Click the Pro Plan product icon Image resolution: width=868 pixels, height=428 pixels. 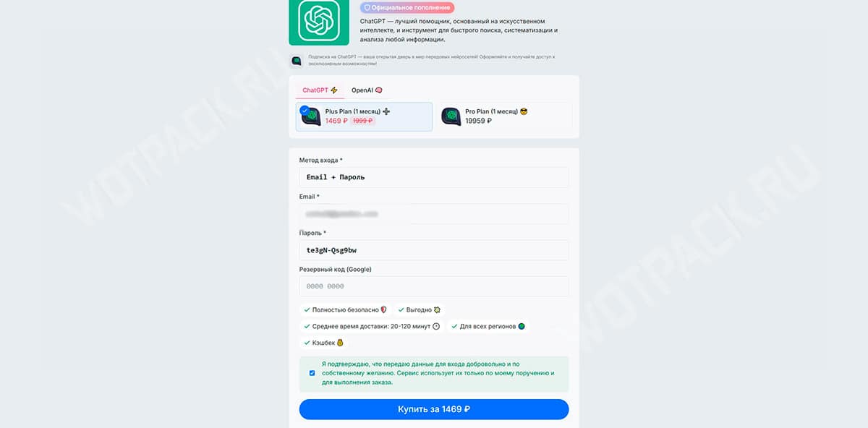[x=451, y=116]
